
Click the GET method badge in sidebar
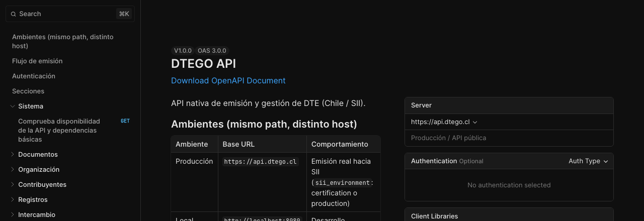coord(125,121)
